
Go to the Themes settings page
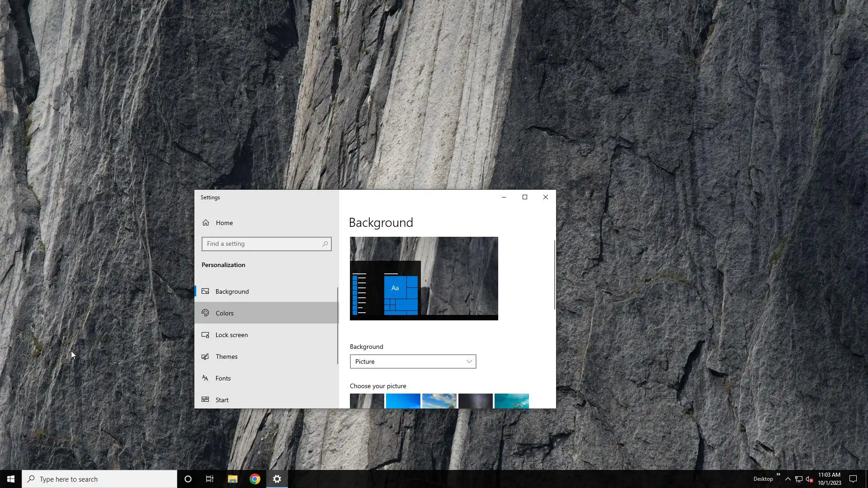coord(226,357)
